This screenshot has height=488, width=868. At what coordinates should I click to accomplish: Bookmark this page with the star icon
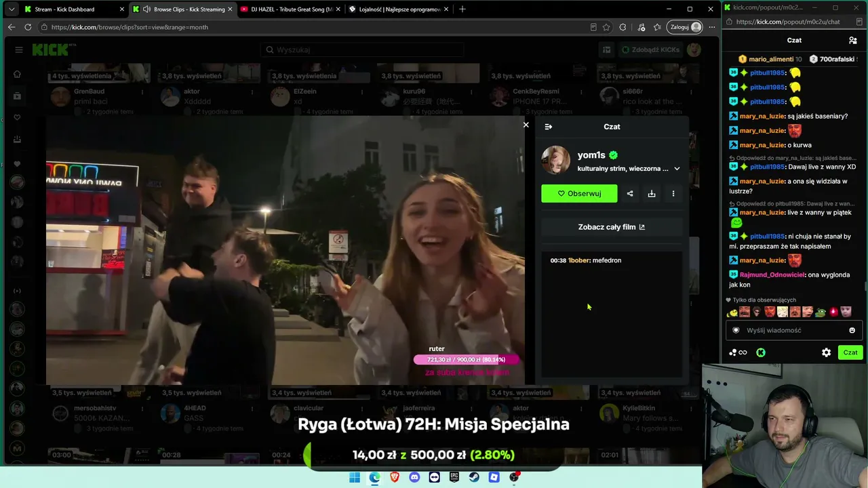606,27
